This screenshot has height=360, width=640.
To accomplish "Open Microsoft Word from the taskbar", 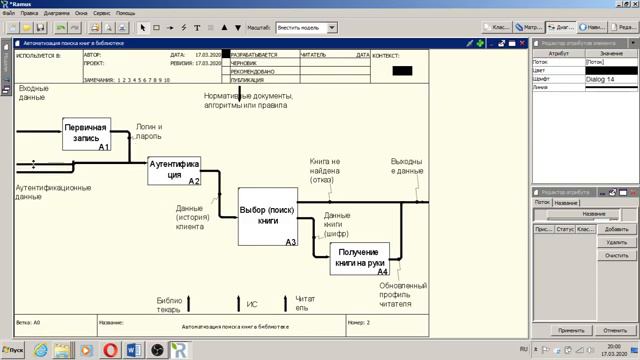I will coord(133,350).
